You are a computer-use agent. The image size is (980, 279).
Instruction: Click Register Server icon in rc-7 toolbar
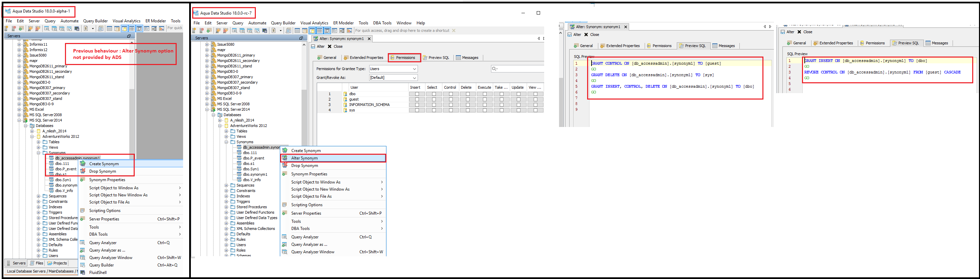[x=194, y=30]
